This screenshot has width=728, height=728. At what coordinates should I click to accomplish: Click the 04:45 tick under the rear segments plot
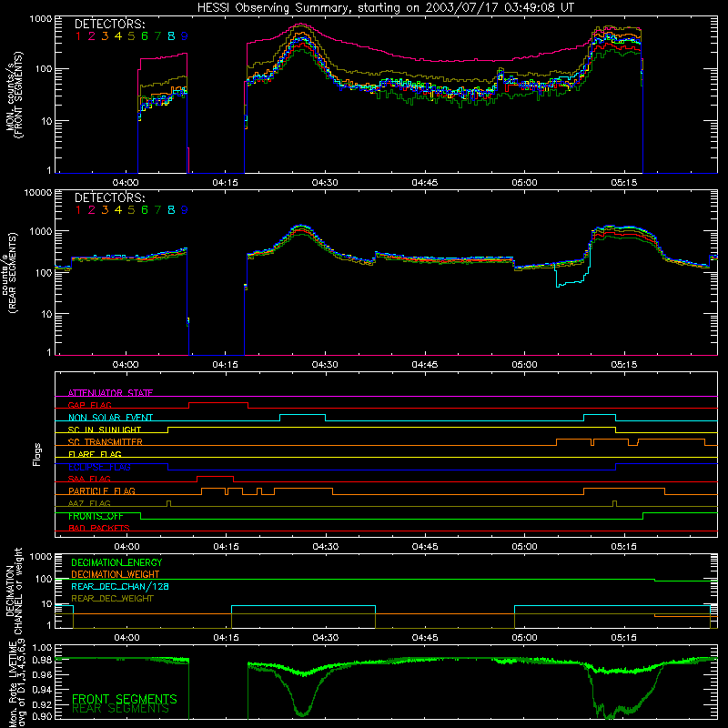425,365
